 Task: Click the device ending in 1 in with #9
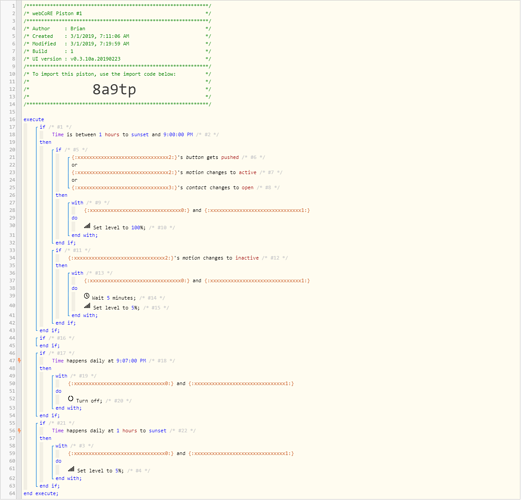coord(257,210)
